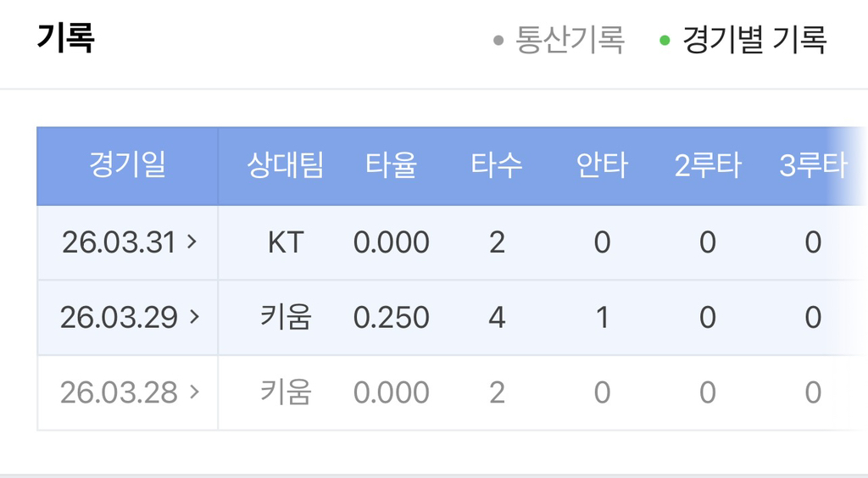Open the 26.03.29 game details

(x=129, y=317)
